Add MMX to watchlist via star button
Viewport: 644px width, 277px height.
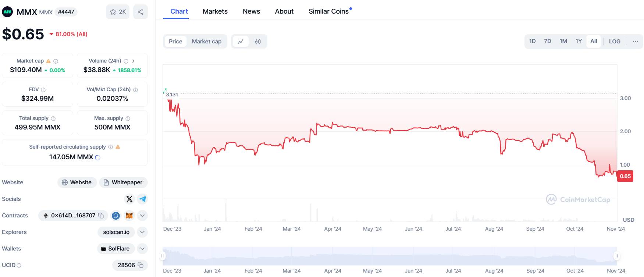click(118, 12)
